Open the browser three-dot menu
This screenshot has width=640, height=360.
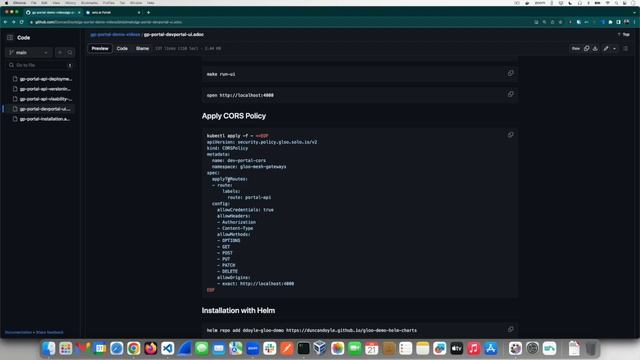(x=635, y=22)
